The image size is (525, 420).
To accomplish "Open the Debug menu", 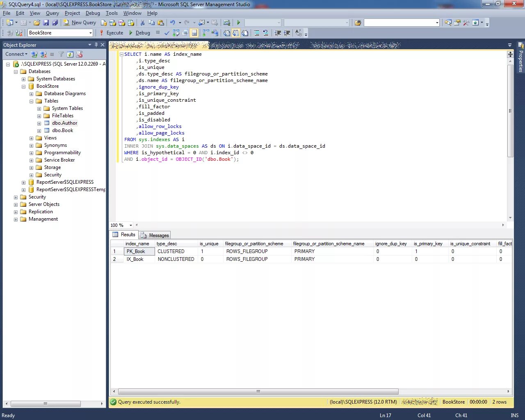I will coord(93,13).
